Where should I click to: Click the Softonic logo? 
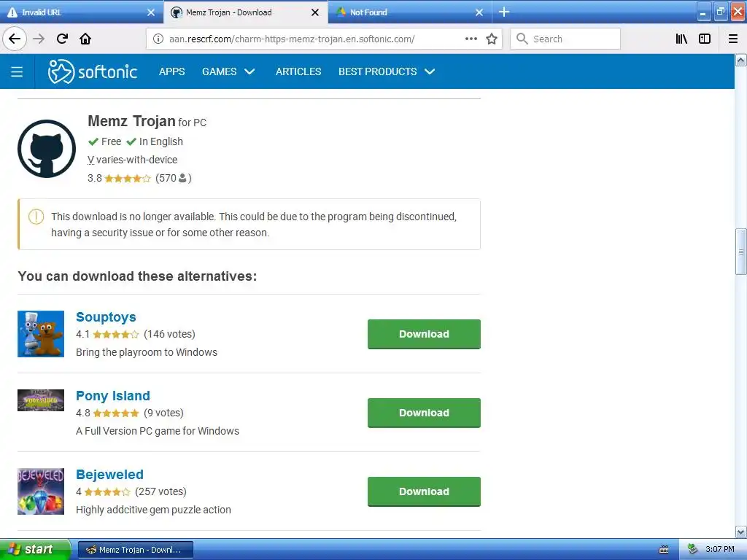[x=93, y=71]
